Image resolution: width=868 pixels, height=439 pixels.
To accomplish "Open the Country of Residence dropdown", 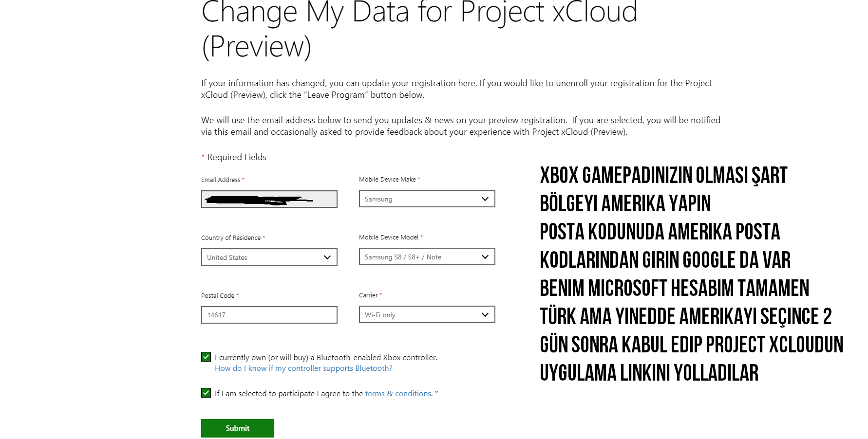I will point(269,257).
